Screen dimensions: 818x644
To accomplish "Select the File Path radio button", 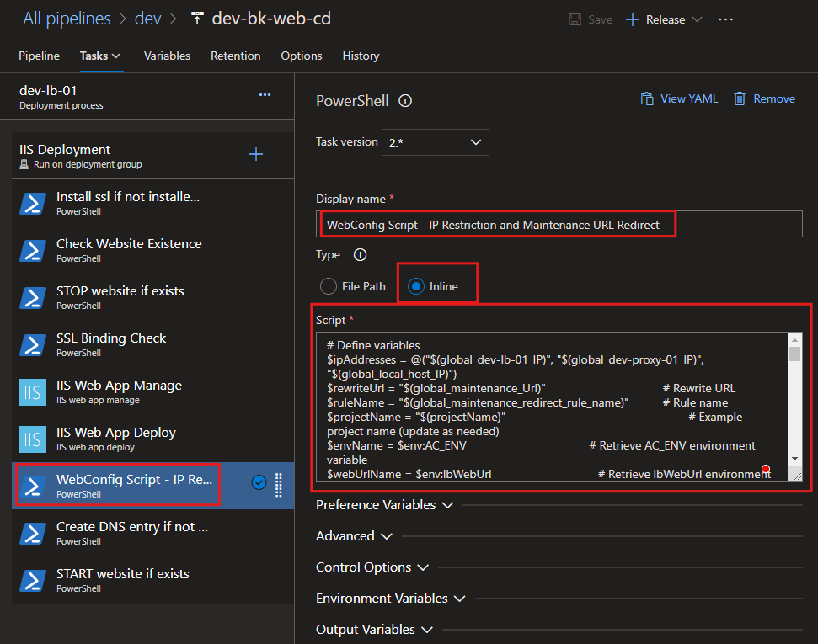I will 329,286.
